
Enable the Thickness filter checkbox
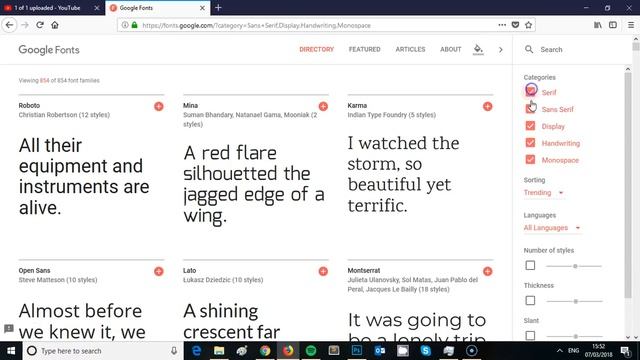(530, 301)
